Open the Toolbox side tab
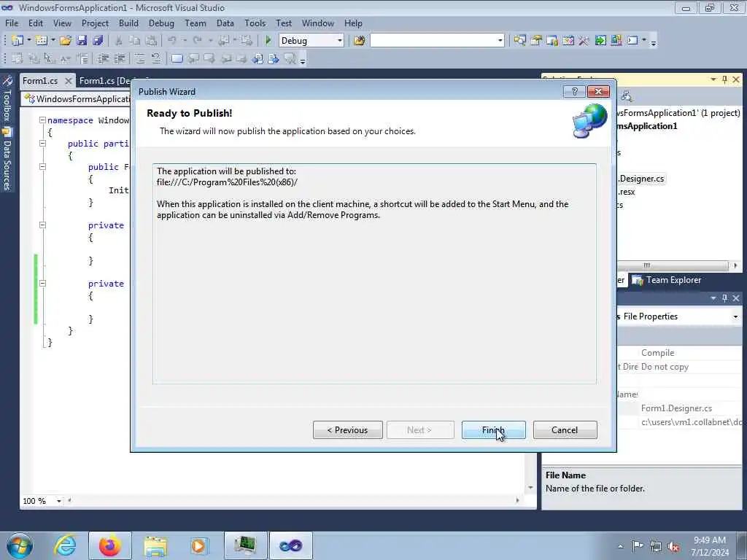747x560 pixels. click(7, 99)
